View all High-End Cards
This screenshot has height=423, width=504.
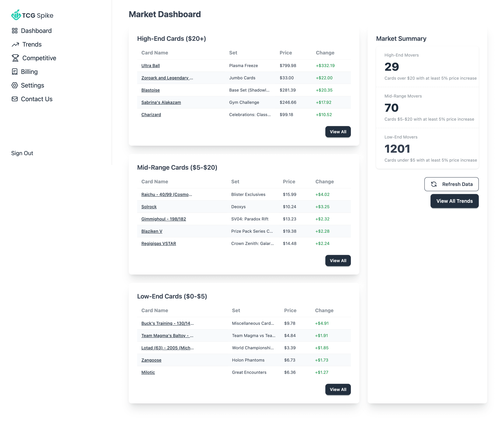[x=338, y=132]
